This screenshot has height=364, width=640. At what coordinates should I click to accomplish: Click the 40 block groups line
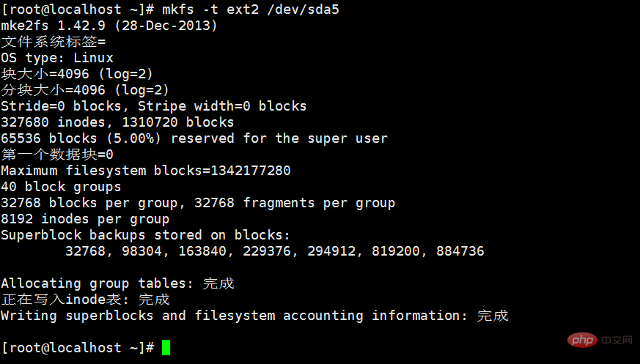coord(61,187)
